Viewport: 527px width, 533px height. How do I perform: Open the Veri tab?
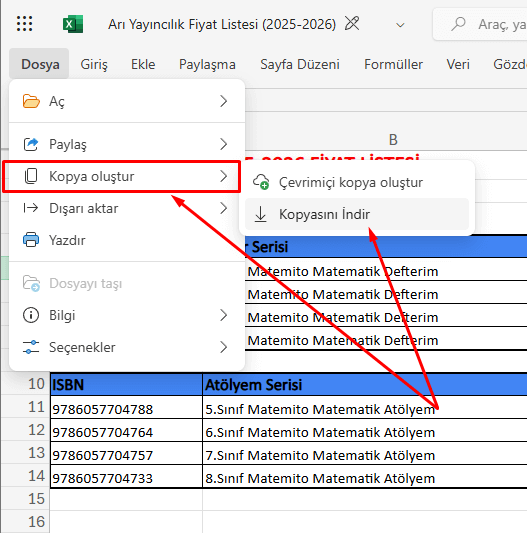tap(458, 64)
